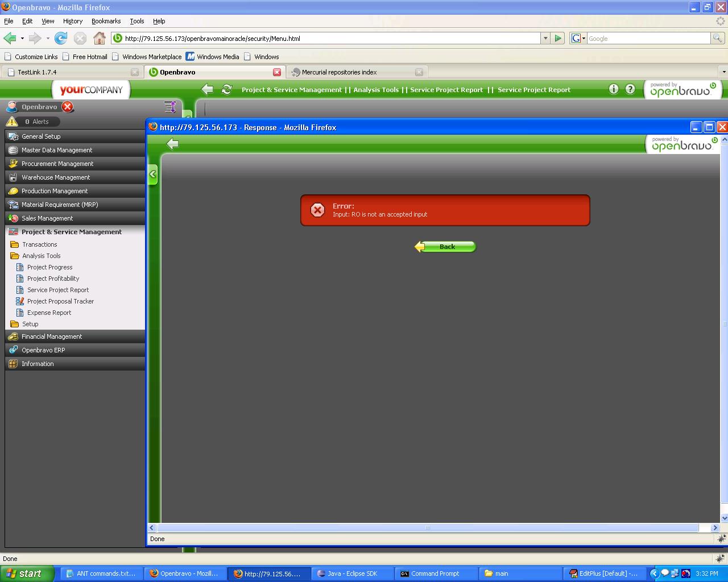The width and height of the screenshot is (728, 582).
Task: Switch to EditPlus taskbar item
Action: click(605, 573)
